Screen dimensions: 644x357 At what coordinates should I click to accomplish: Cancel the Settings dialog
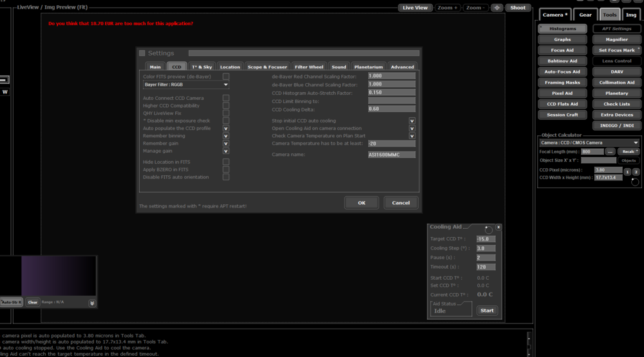tap(401, 202)
